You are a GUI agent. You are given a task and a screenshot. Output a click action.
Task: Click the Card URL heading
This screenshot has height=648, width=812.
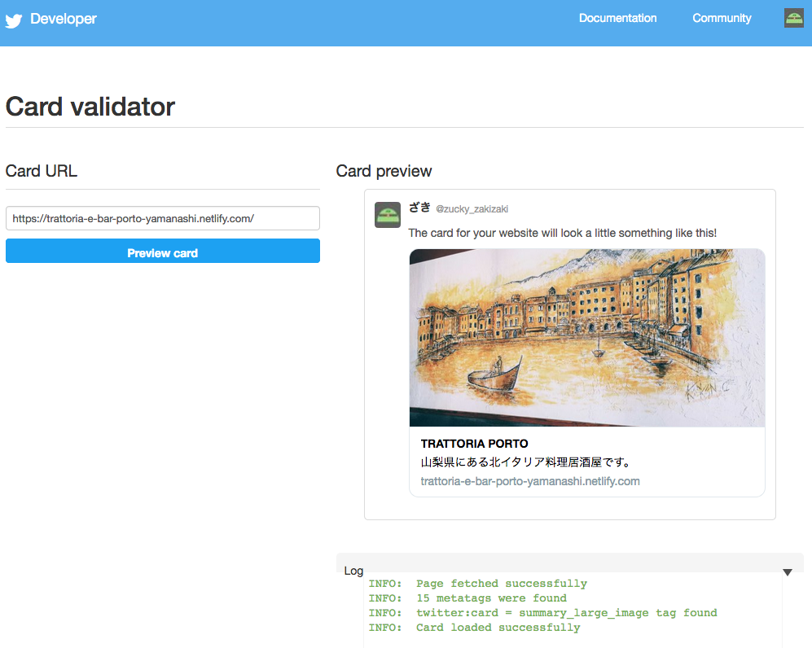click(42, 171)
